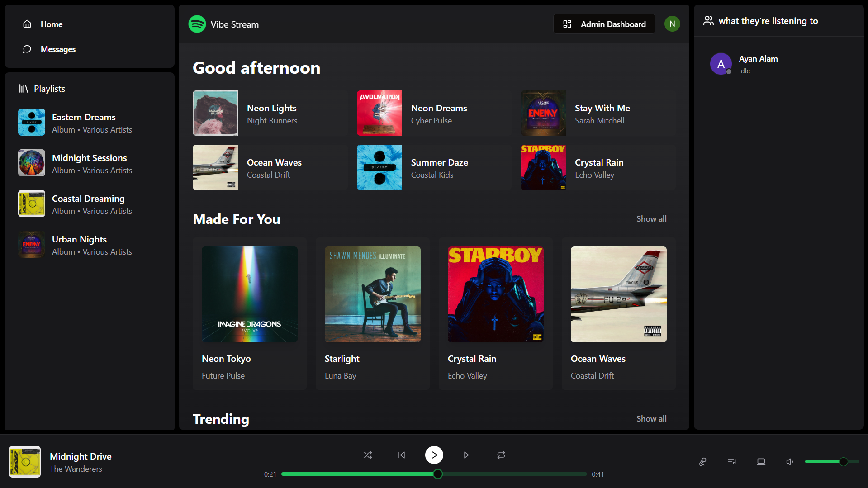This screenshot has width=868, height=488.
Task: Click the song progress bar
Action: click(x=434, y=474)
